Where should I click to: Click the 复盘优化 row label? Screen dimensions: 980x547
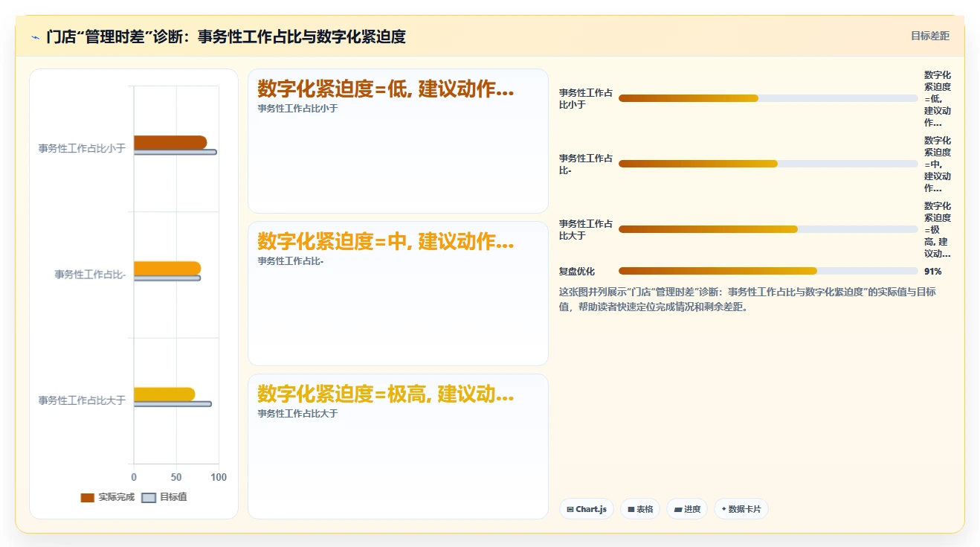click(577, 272)
